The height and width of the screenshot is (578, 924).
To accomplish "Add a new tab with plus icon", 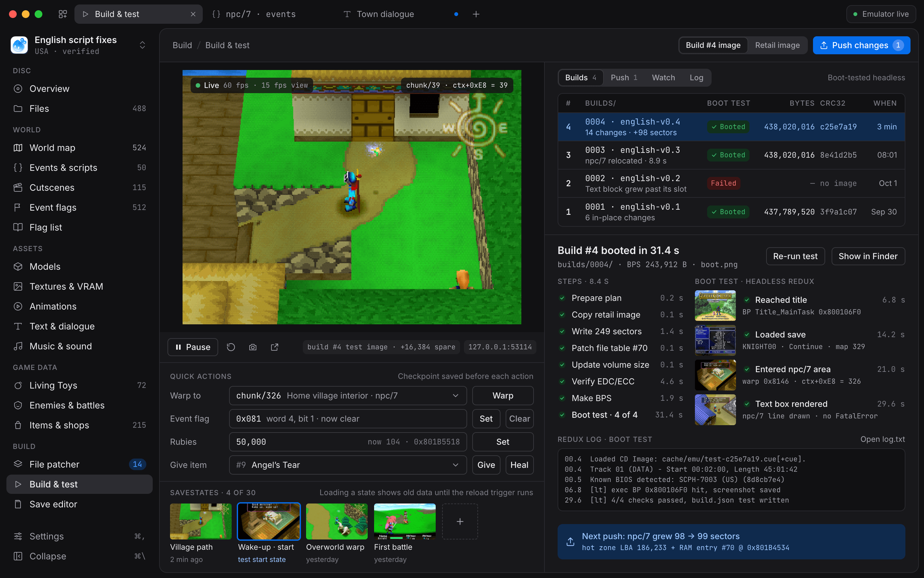I will click(x=476, y=14).
